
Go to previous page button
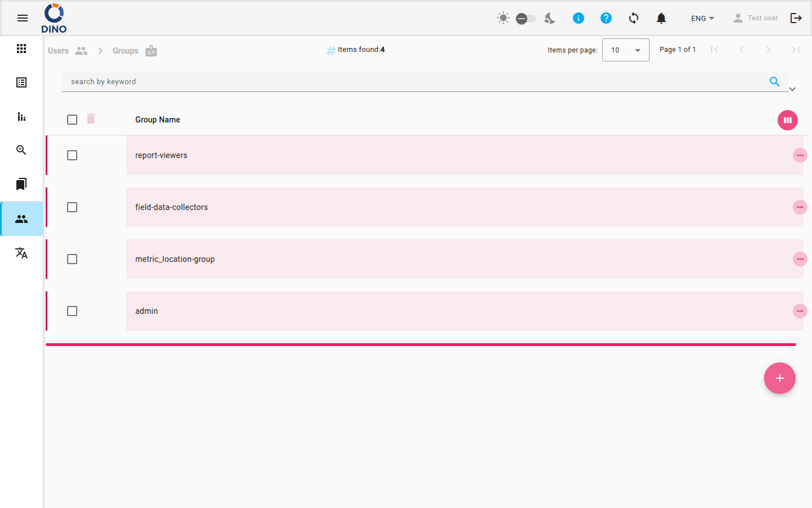(x=742, y=50)
